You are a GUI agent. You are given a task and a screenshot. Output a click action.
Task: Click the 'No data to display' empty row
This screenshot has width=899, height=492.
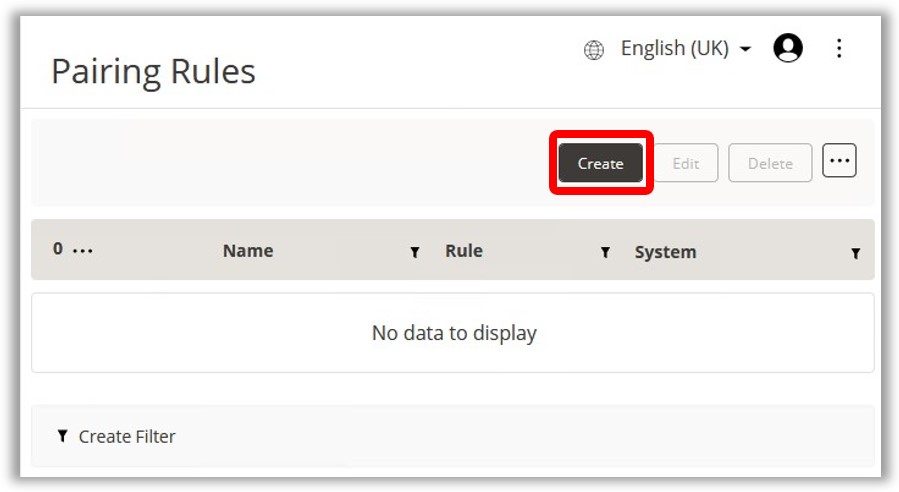tap(453, 333)
